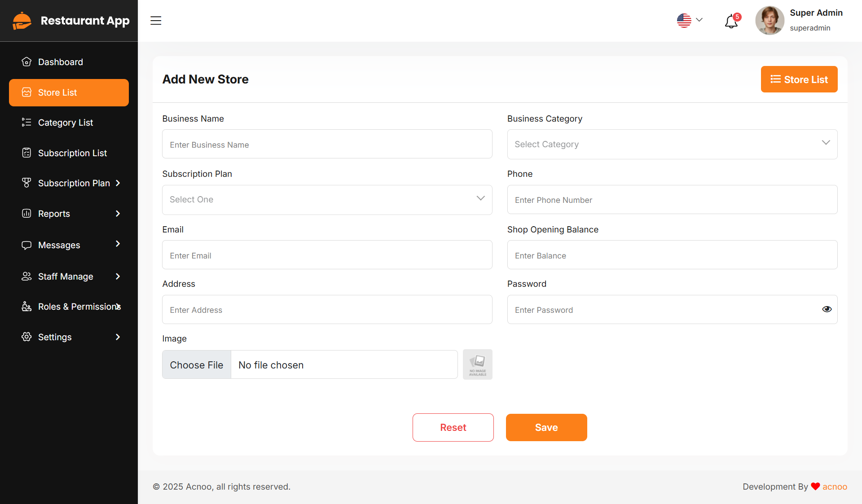Image resolution: width=862 pixels, height=504 pixels.
Task: Click the Restaurant App logo icon
Action: pos(22,21)
